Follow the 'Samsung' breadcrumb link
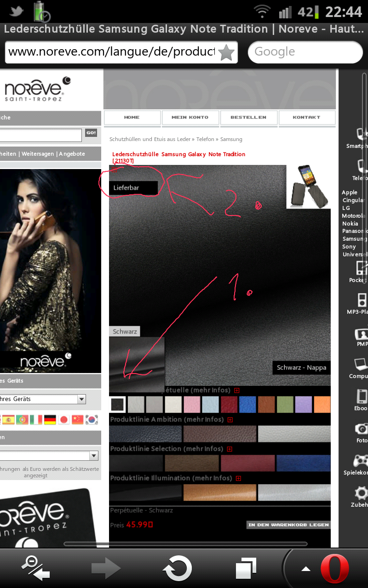This screenshot has height=588, width=368. [231, 139]
